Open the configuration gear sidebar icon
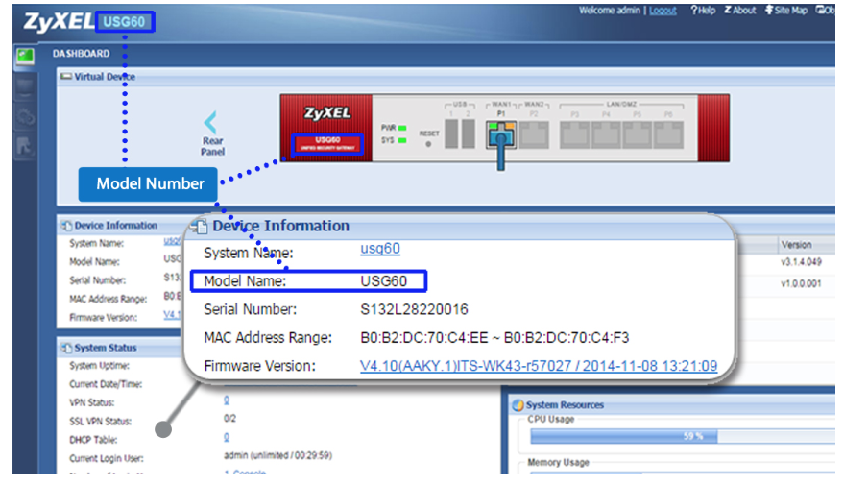This screenshot has height=485, width=868. [x=25, y=117]
